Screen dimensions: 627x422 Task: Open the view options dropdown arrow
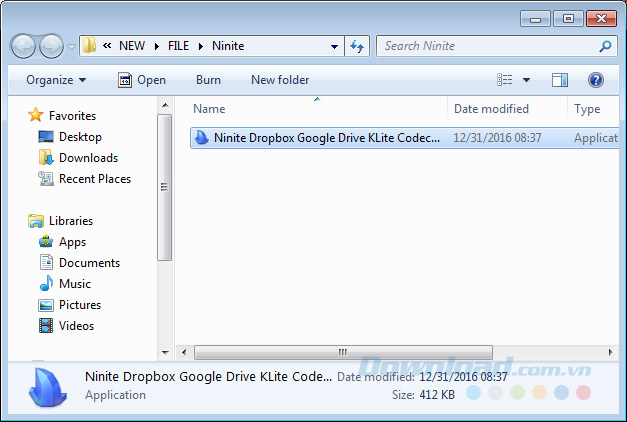click(x=527, y=80)
